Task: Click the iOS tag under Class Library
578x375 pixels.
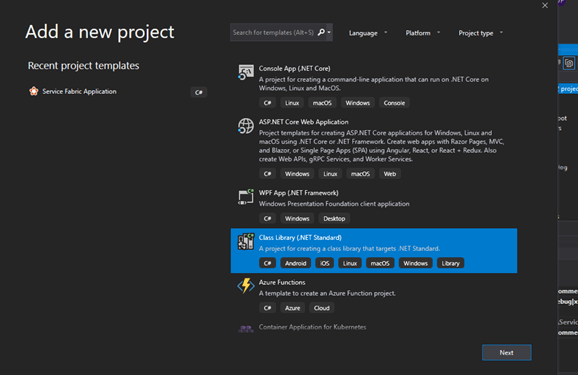Action: tap(325, 263)
